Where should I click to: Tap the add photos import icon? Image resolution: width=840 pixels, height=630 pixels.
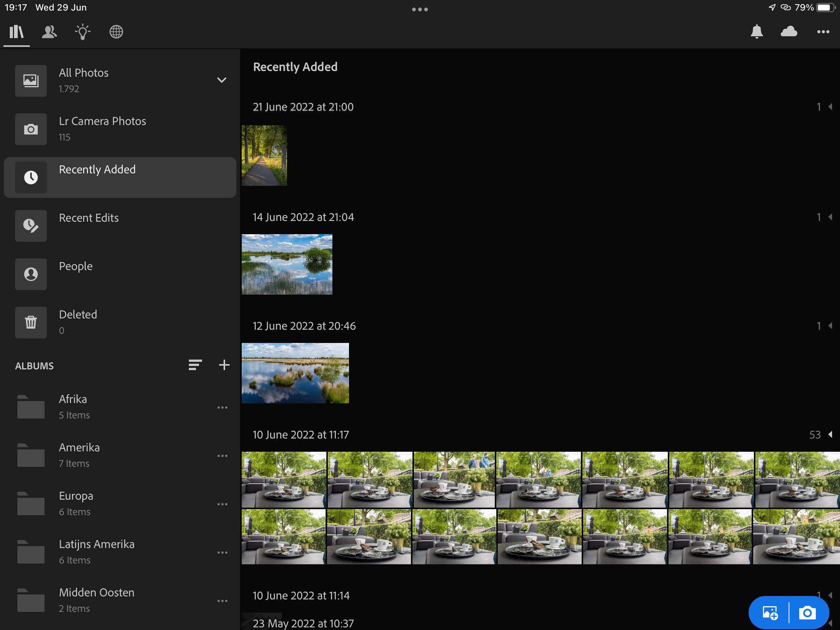(x=770, y=613)
